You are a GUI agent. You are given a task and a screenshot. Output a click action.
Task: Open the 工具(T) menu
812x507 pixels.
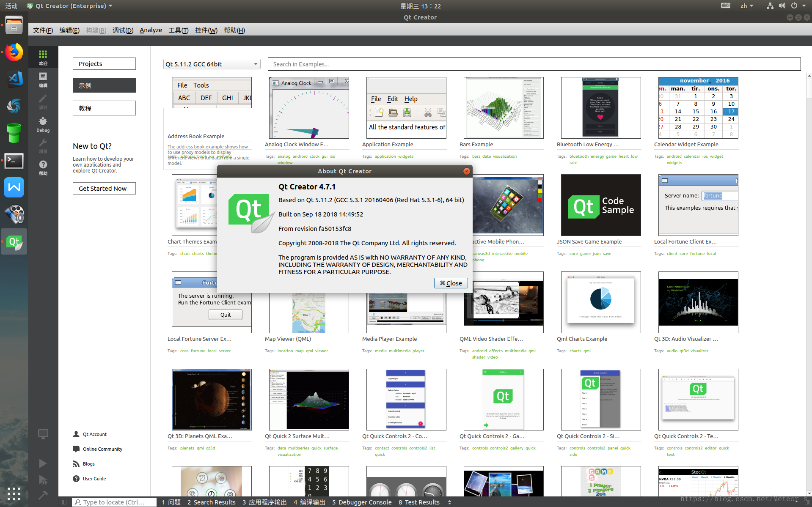coord(178,30)
